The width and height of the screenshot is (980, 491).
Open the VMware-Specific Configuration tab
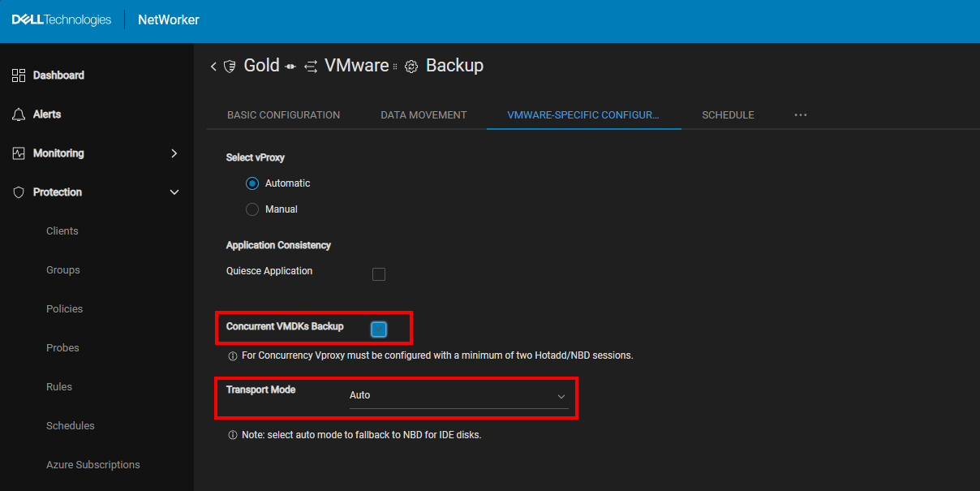click(x=583, y=115)
